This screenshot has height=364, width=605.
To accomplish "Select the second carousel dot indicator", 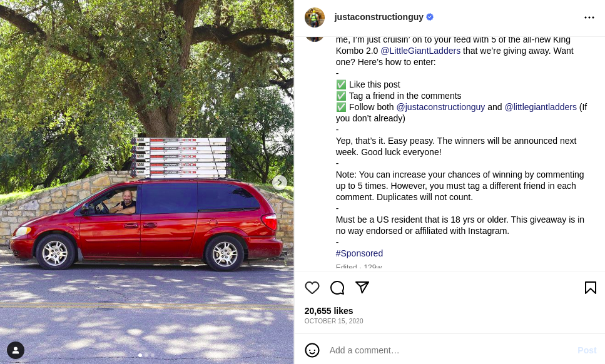I will (146, 355).
